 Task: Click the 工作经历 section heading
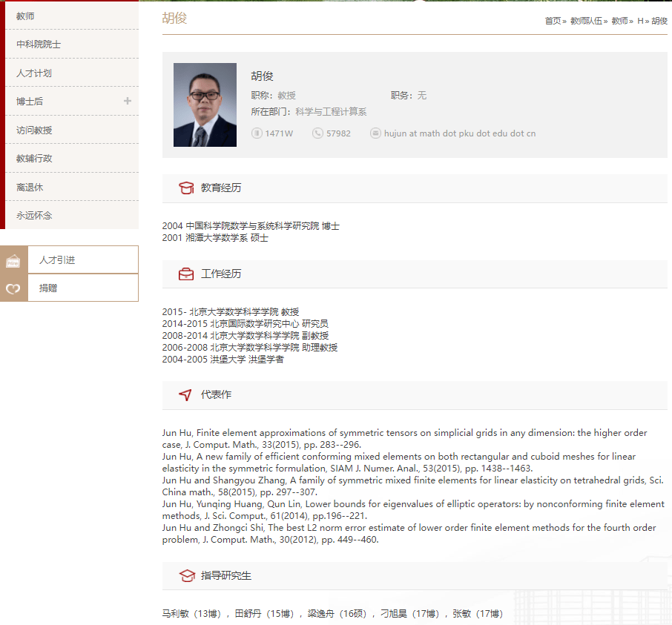pyautogui.click(x=221, y=274)
